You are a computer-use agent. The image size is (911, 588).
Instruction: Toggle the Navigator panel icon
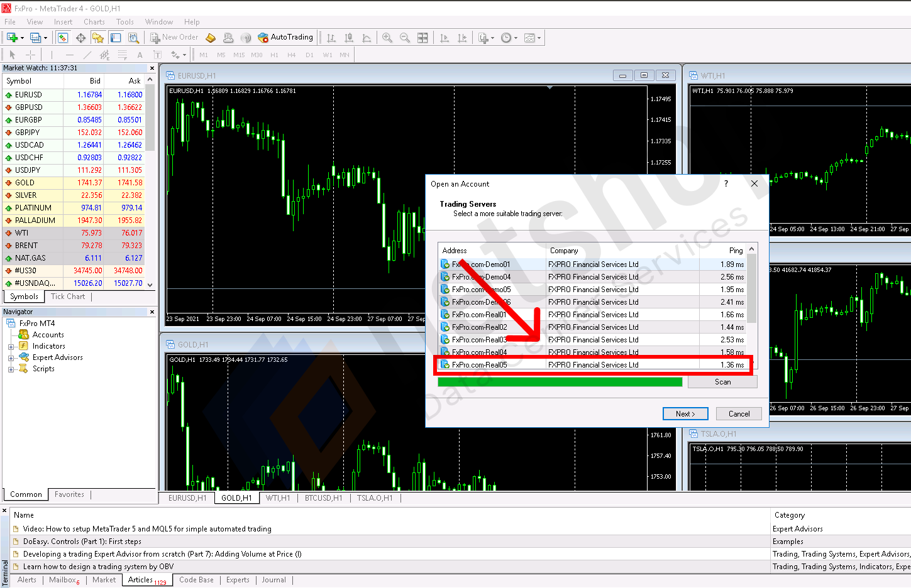coord(97,38)
